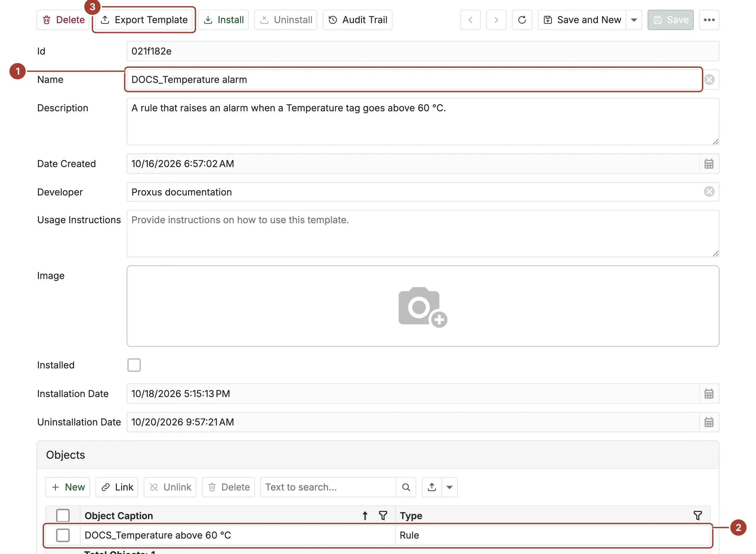This screenshot has width=756, height=554.
Task: Open 'DOCS_Temperature above 60 °C' object
Action: 158,535
